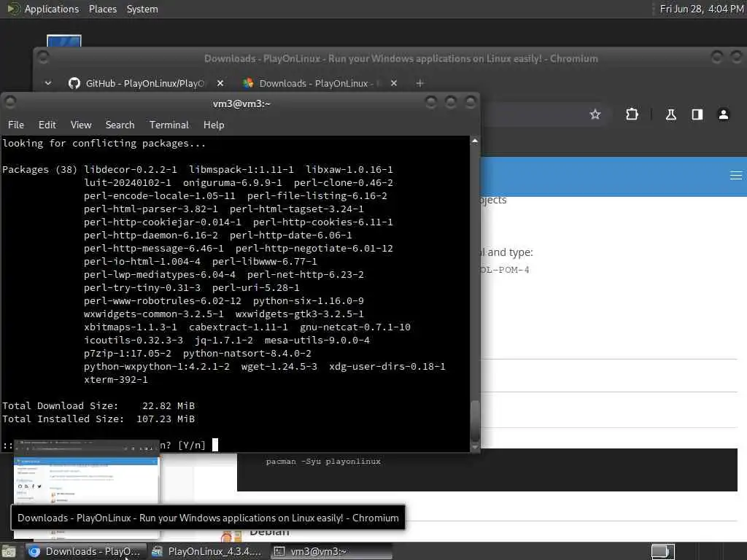Viewport: 747px width, 560px height.
Task: Click the terminal window menu button at left of title
Action: (x=10, y=102)
